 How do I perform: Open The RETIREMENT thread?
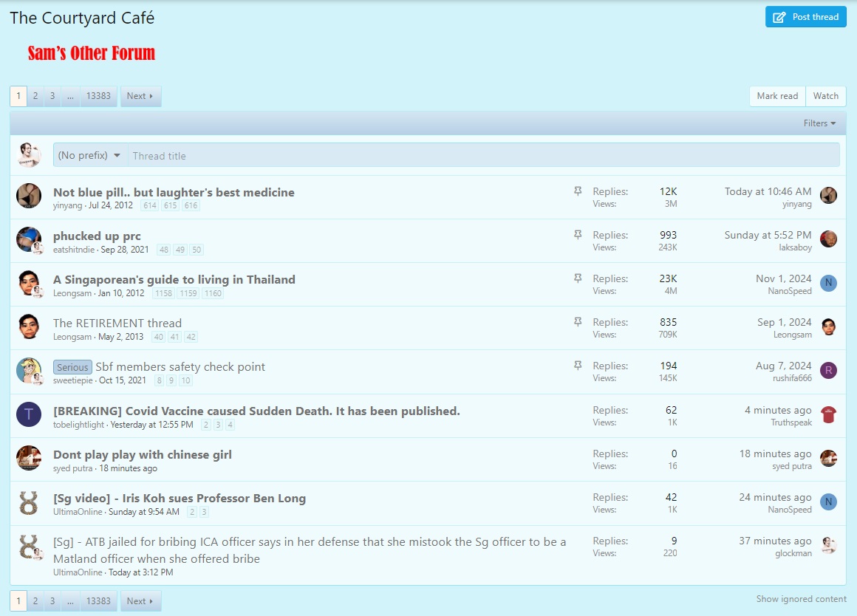point(117,323)
